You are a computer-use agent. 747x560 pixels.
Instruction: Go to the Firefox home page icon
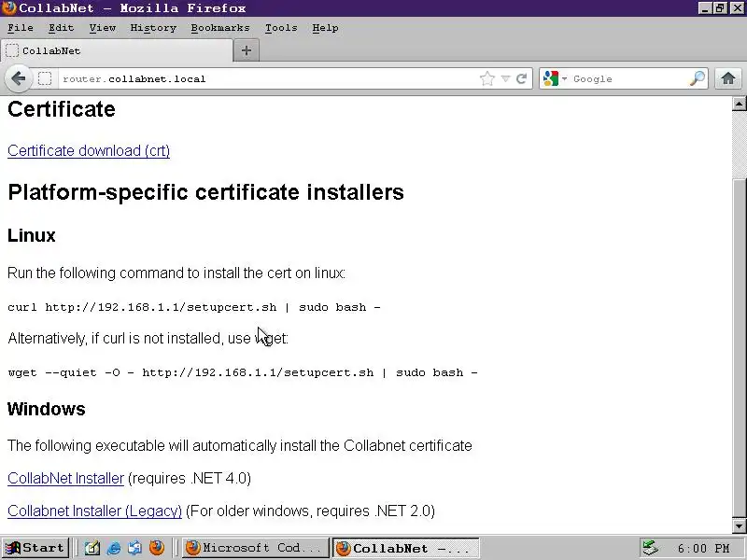pos(728,78)
